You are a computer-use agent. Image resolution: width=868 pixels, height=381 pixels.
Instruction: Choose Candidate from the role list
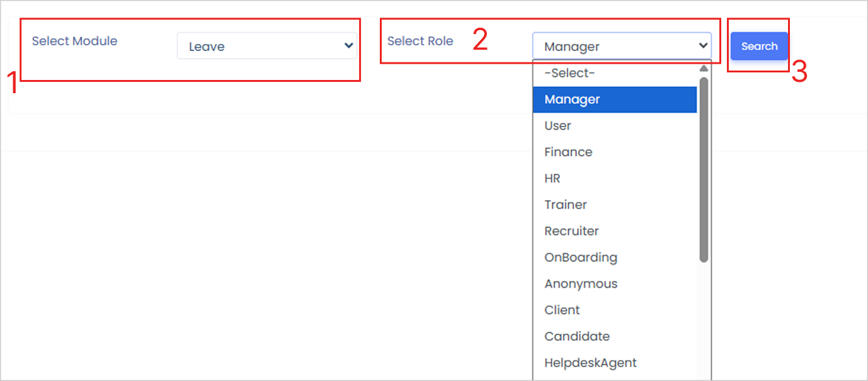coord(577,337)
